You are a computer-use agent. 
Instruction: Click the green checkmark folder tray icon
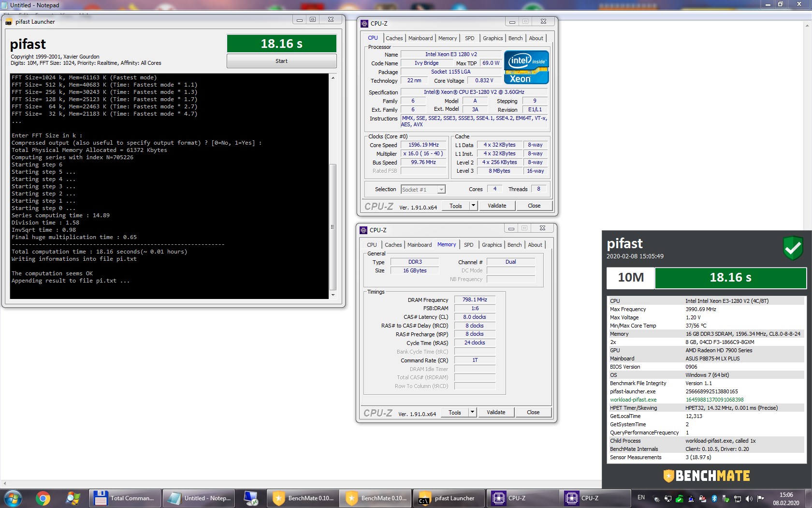(679, 498)
